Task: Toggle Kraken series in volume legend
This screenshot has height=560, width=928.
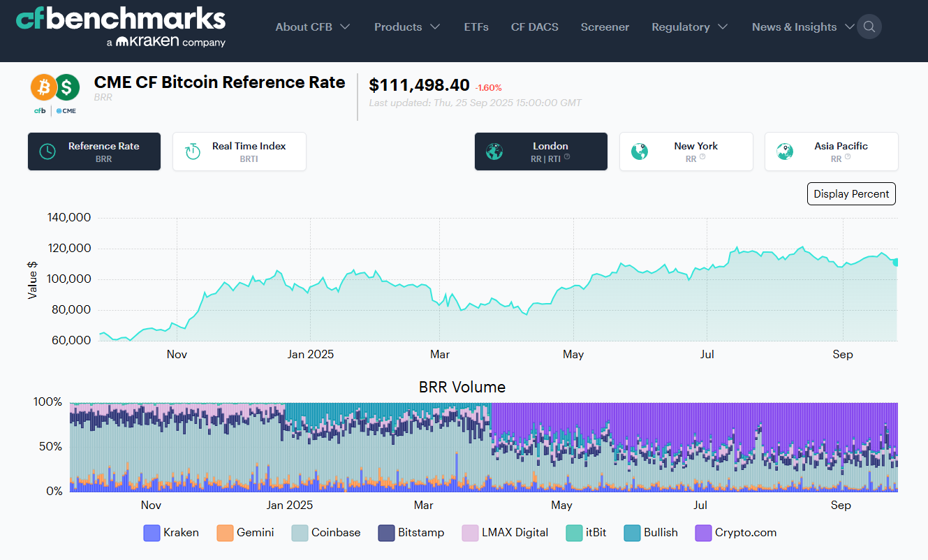Action: tap(171, 533)
